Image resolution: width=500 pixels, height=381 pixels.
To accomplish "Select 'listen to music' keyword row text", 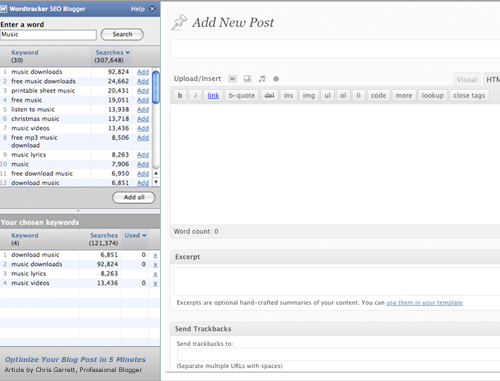I will coord(33,110).
